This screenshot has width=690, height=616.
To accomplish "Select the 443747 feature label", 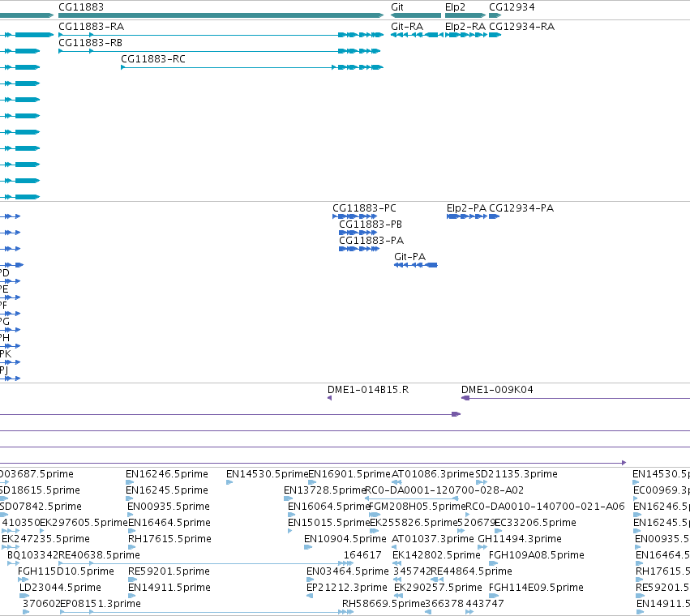I will click(x=485, y=604).
